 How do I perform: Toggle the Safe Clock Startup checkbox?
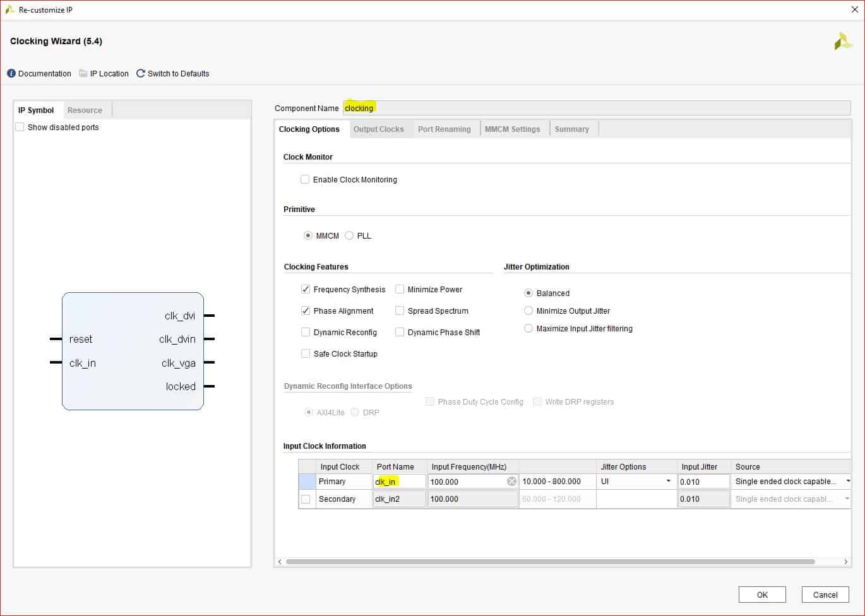click(x=306, y=353)
